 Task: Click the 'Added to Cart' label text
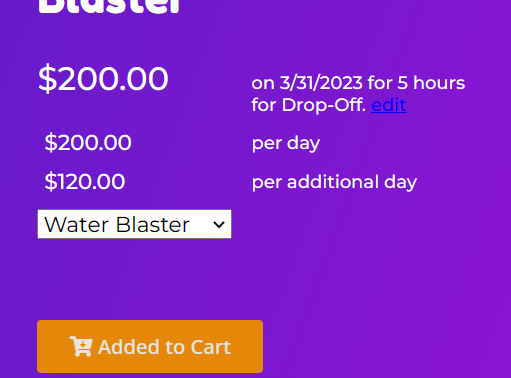pyautogui.click(x=164, y=347)
